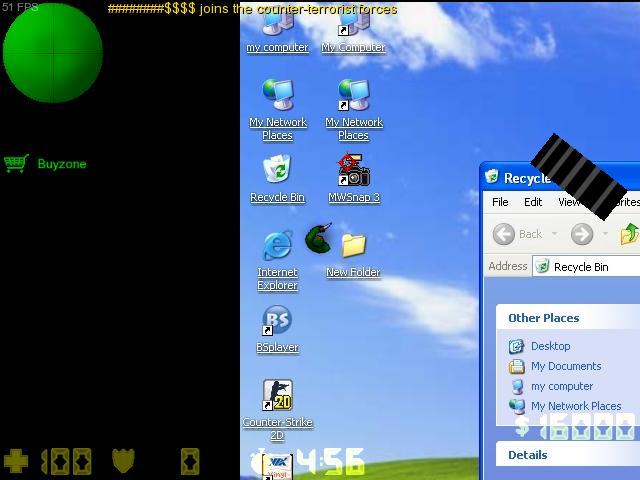Click the Buyzone shopping cart icon
This screenshot has height=480, width=640.
[x=16, y=163]
